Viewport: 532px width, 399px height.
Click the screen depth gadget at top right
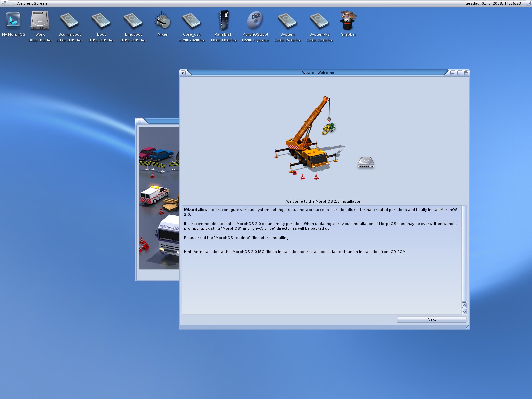[528, 3]
